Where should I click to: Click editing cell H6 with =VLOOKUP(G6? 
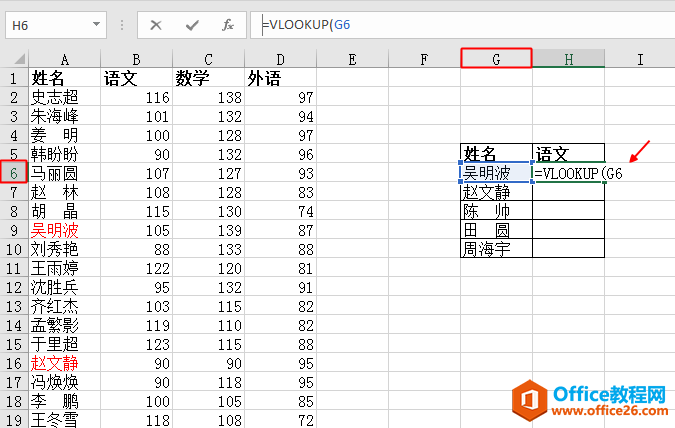click(x=569, y=173)
